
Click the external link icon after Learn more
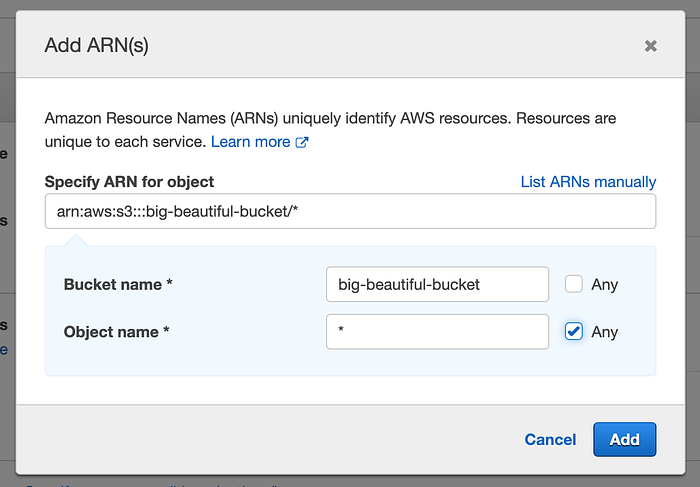pyautogui.click(x=302, y=142)
